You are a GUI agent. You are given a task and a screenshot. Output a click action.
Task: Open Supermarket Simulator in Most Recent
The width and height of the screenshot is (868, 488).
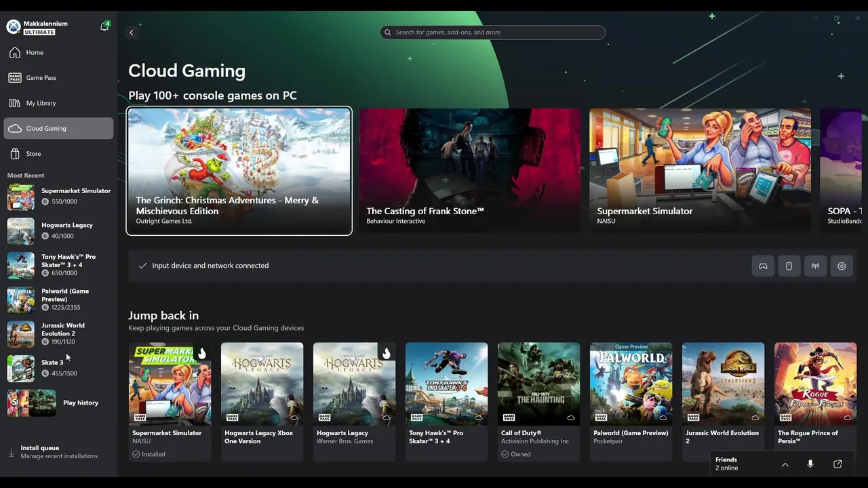(59, 197)
